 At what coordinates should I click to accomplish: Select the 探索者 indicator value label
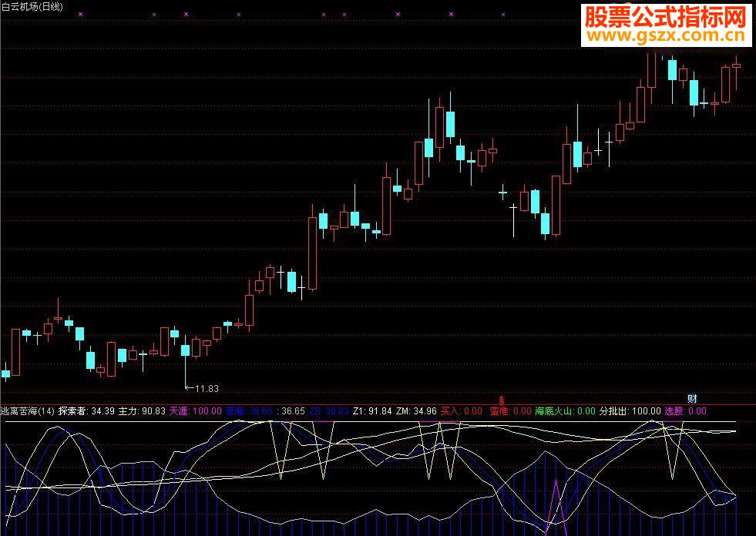point(86,411)
